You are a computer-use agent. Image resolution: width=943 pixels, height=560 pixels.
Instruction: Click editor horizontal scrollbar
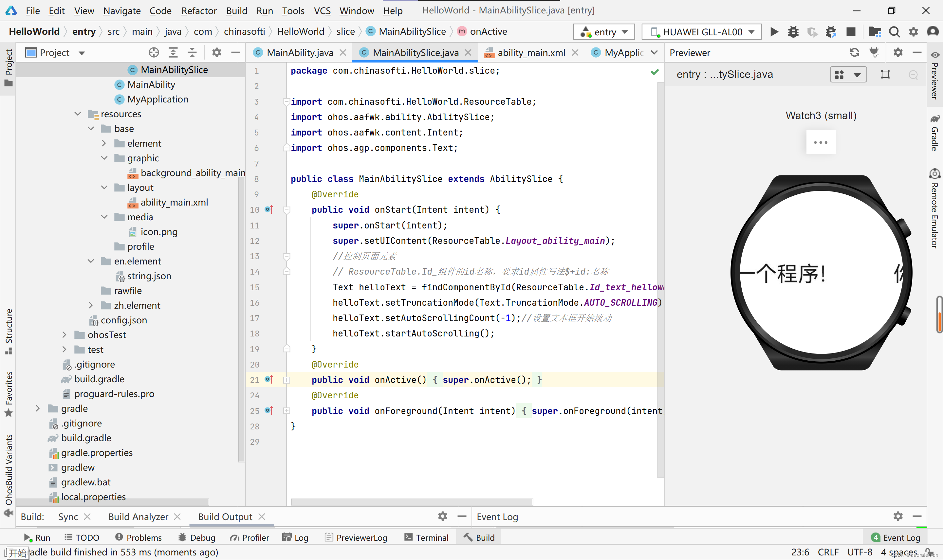tap(412, 502)
